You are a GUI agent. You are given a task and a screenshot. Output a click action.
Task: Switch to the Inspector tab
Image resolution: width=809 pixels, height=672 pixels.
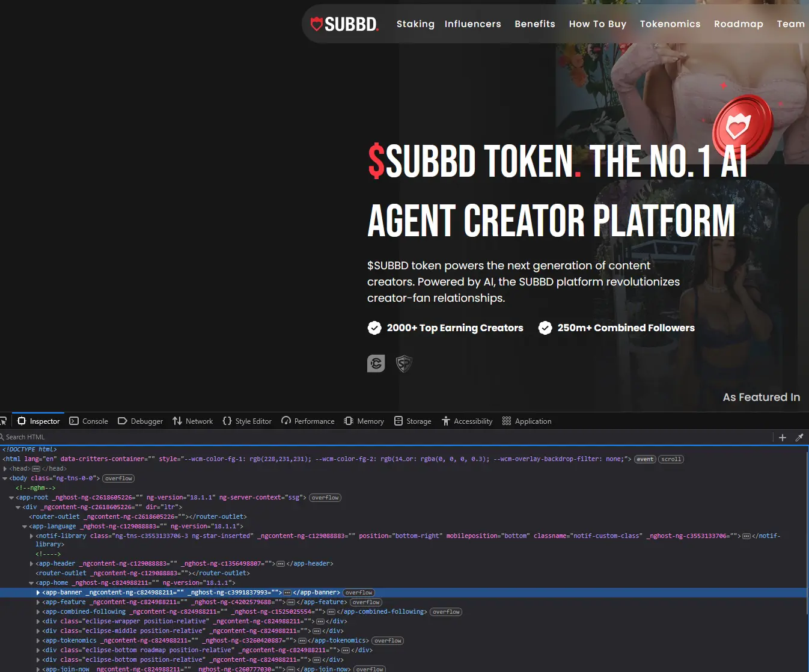pyautogui.click(x=38, y=421)
